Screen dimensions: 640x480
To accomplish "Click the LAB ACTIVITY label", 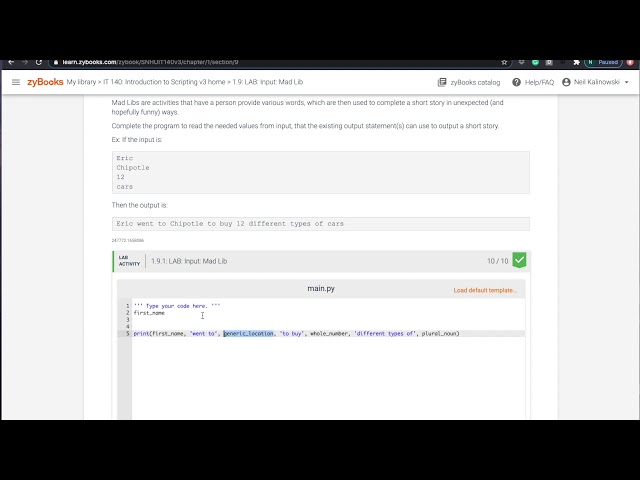I will pyautogui.click(x=129, y=261).
